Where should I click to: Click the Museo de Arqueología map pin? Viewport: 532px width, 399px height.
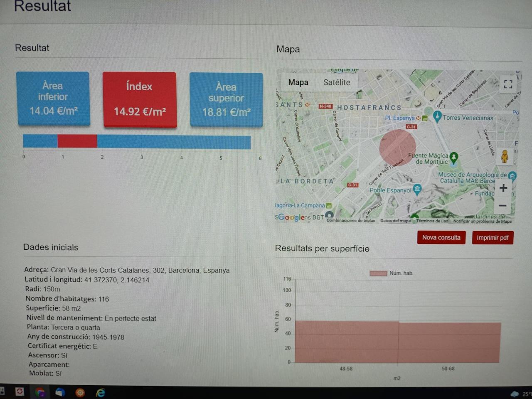512,176
